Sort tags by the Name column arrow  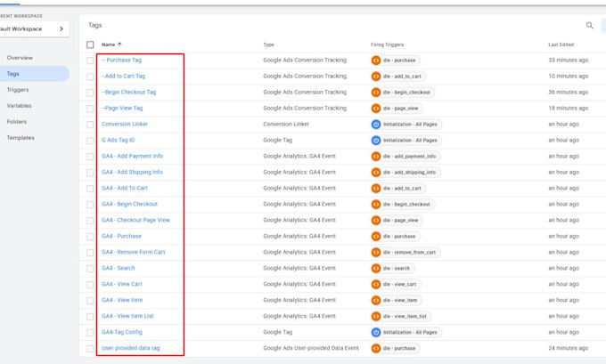[119, 44]
